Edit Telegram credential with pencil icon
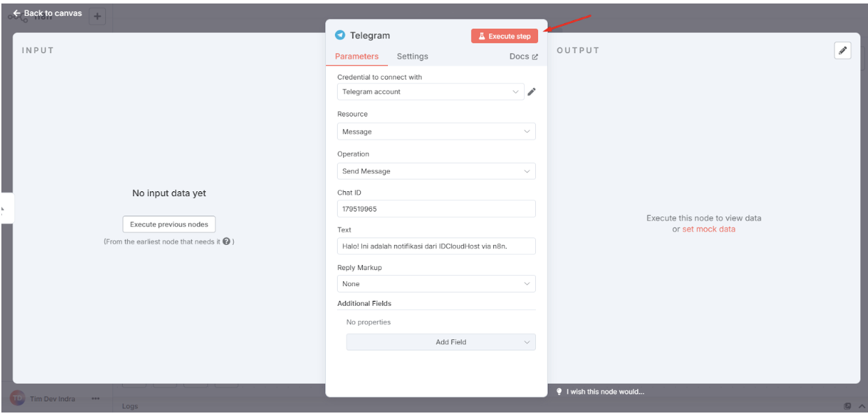 click(x=532, y=91)
